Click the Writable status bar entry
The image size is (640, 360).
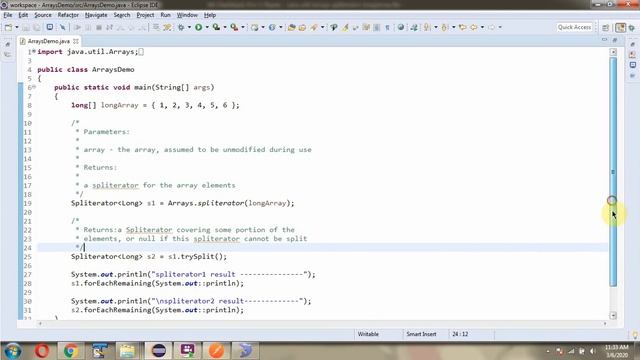point(368,334)
